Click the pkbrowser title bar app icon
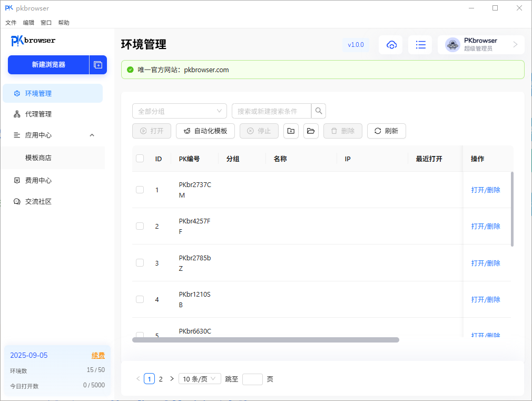The image size is (532, 401). click(x=9, y=8)
